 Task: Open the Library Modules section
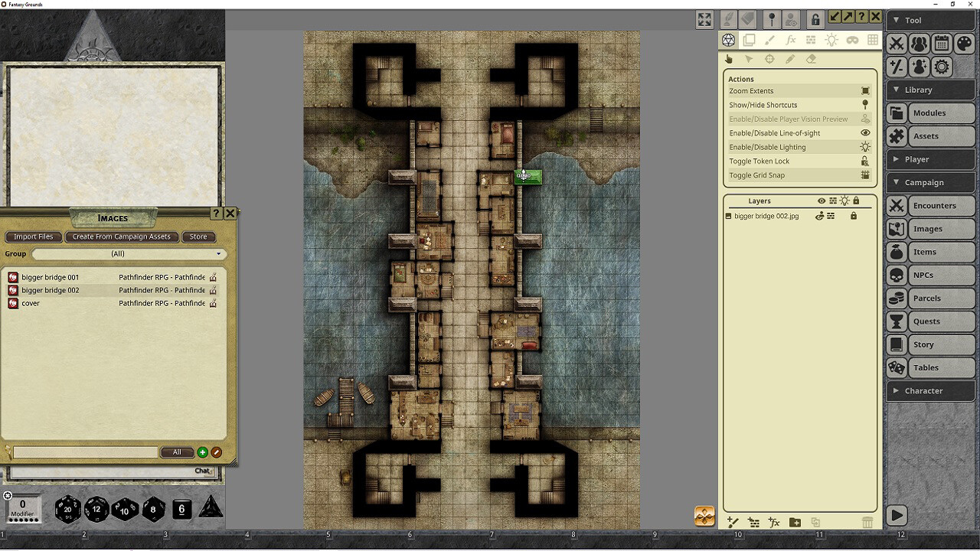[x=929, y=112]
